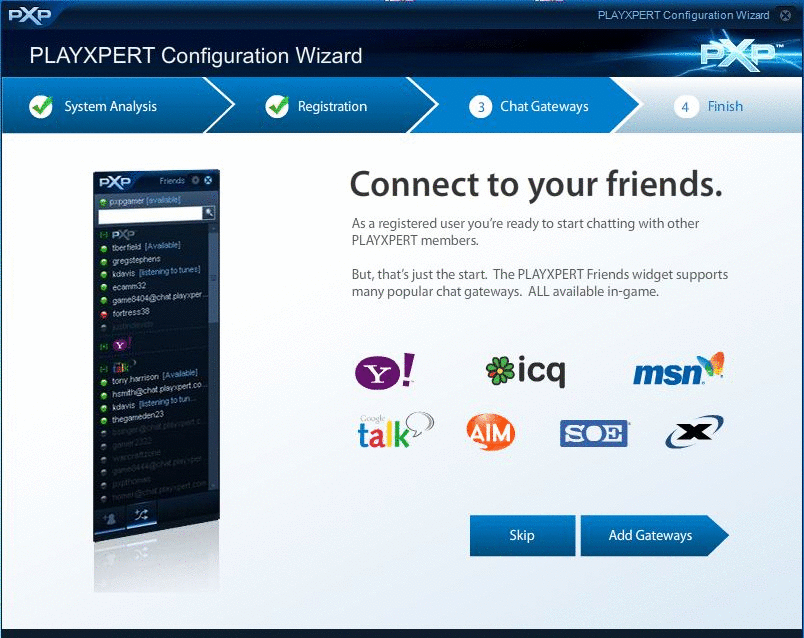Click the step 3 number circle
This screenshot has height=638, width=804.
[x=480, y=107]
